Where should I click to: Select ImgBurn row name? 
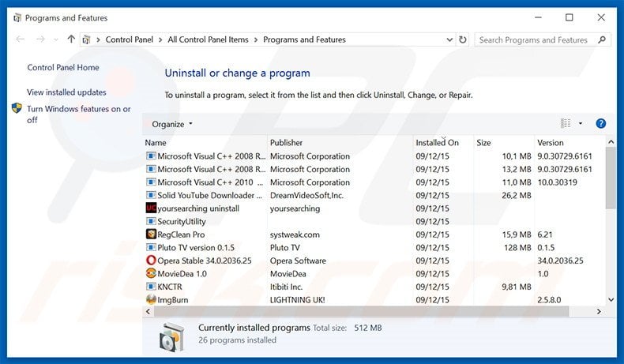(173, 300)
